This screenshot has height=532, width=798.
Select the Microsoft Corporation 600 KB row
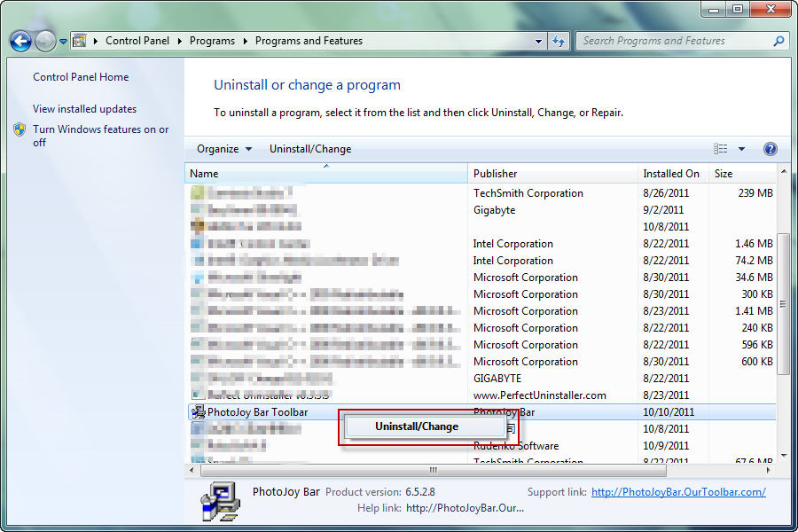(x=481, y=361)
